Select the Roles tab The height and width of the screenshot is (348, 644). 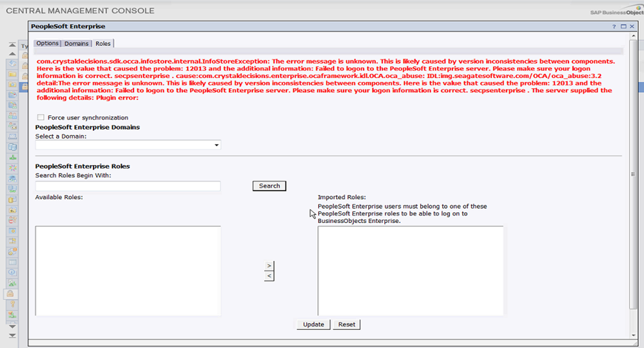tap(103, 43)
